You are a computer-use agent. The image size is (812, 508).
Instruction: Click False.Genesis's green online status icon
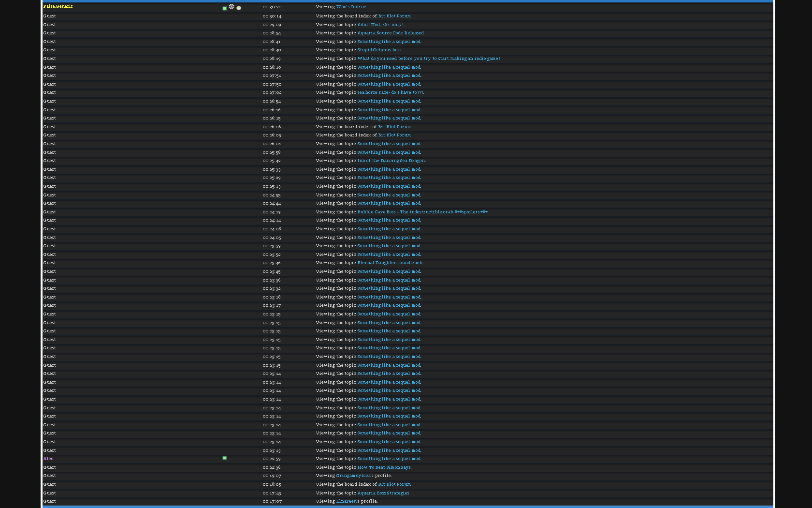tap(225, 8)
